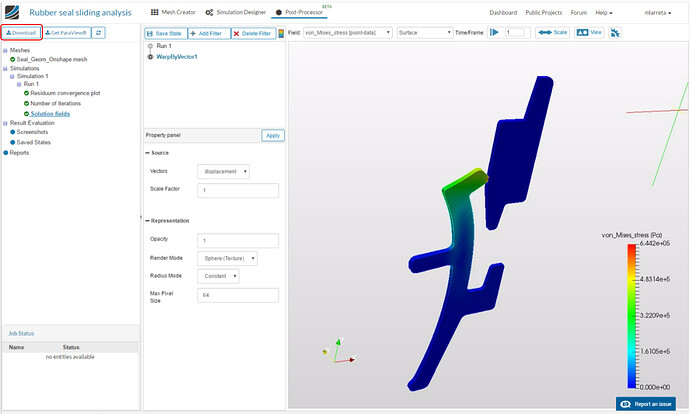Collapse the Result Evaluation tree node
The height and width of the screenshot is (414, 690).
[5, 123]
